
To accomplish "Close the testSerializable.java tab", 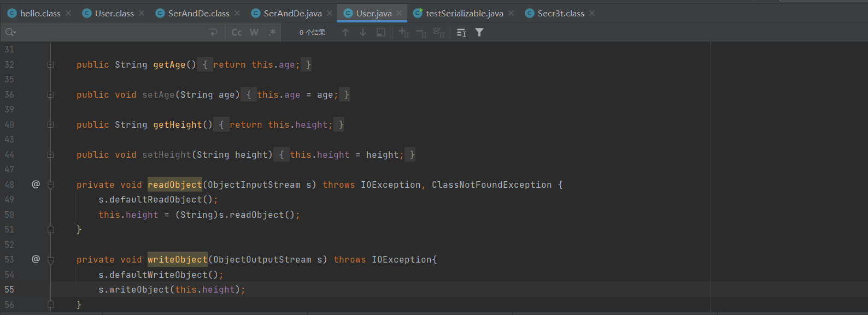I will [x=511, y=13].
